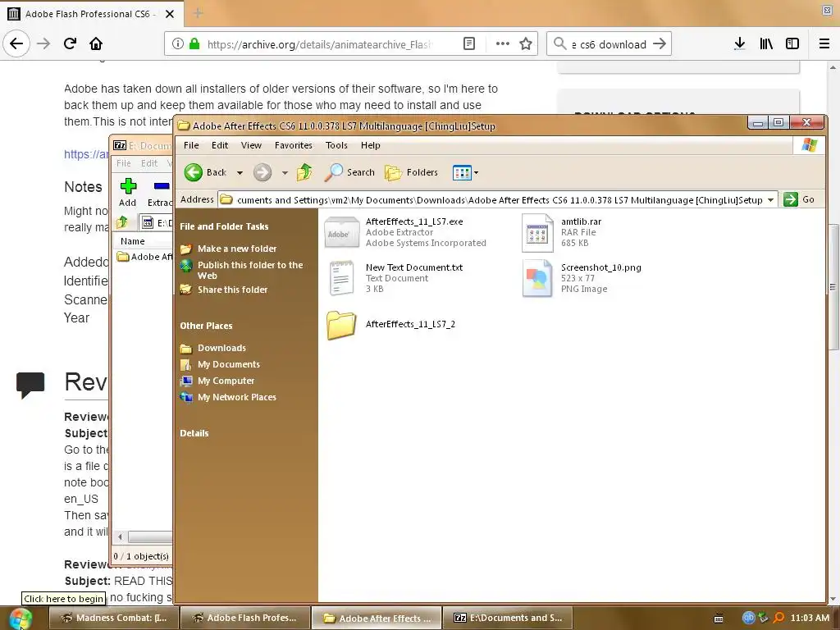Expand the Back history dropdown arrow
The image size is (840, 630).
pos(240,173)
